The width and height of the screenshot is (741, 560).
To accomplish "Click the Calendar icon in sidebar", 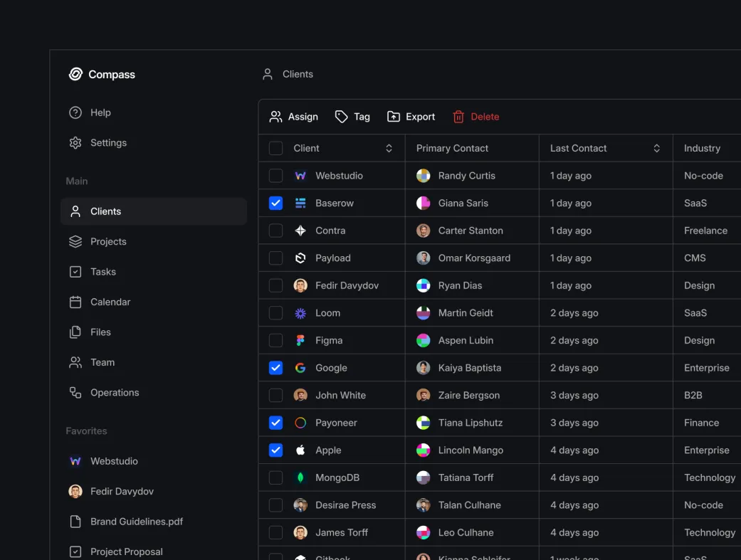I will [x=75, y=302].
